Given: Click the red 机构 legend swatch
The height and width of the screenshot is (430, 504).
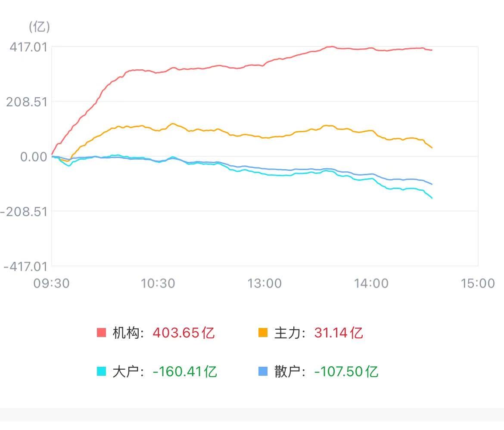Looking at the screenshot, I should [x=101, y=333].
